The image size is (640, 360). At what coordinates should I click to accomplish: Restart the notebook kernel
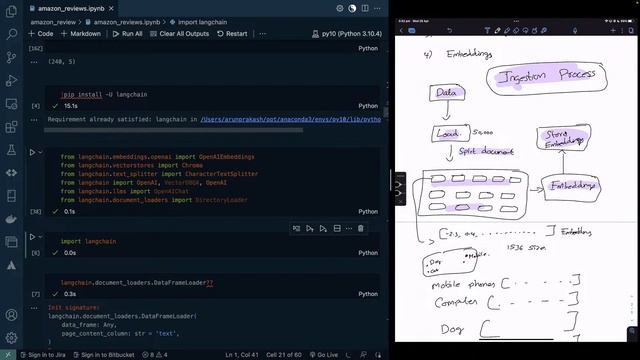click(x=232, y=34)
